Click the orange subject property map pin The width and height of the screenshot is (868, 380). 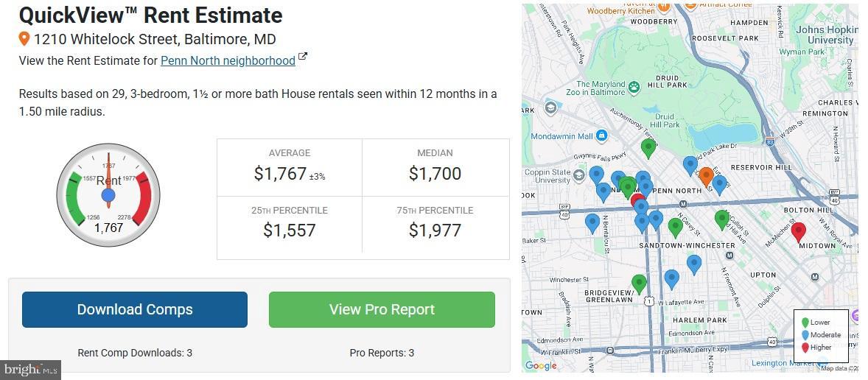(705, 176)
